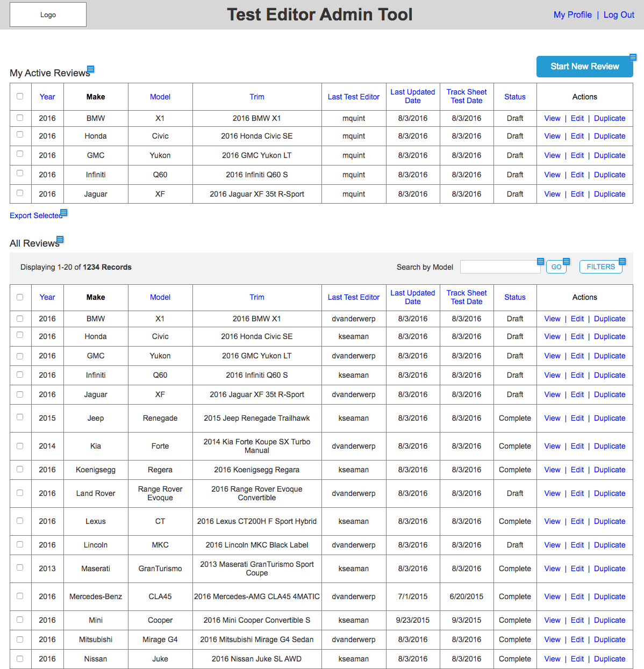Sort All Reviews by Track Sheet Test Date
Viewport: 644px width, 669px height.
coord(467,297)
